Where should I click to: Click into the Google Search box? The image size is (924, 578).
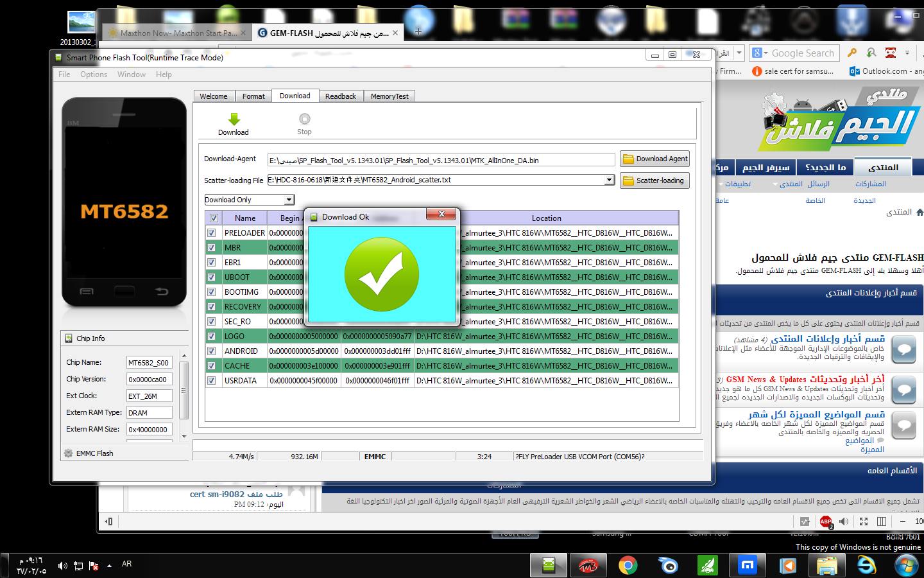[x=802, y=53]
